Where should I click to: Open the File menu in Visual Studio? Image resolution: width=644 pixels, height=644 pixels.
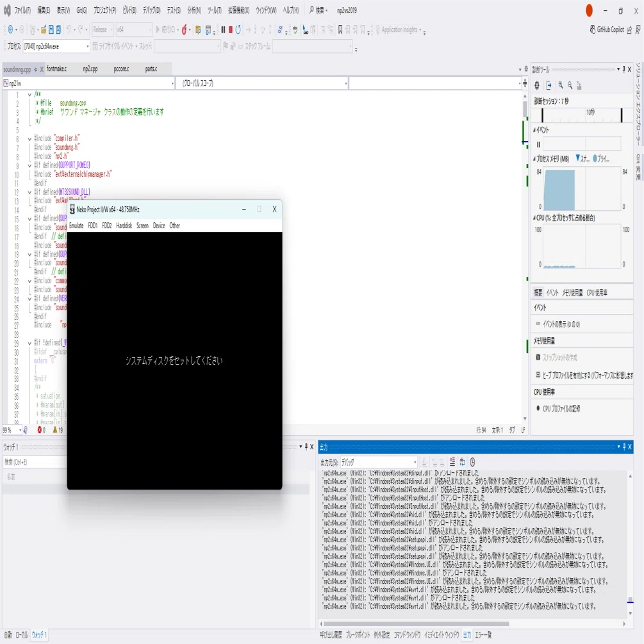[x=22, y=10]
